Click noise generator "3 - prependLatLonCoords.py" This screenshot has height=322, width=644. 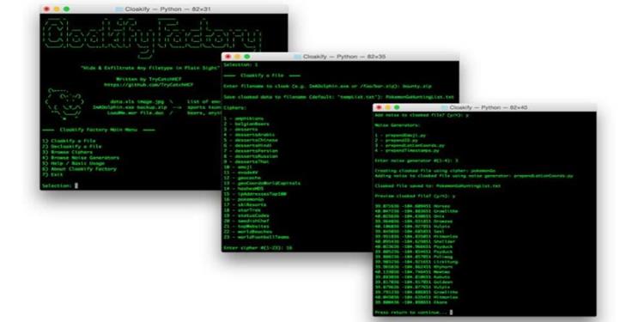coord(410,145)
